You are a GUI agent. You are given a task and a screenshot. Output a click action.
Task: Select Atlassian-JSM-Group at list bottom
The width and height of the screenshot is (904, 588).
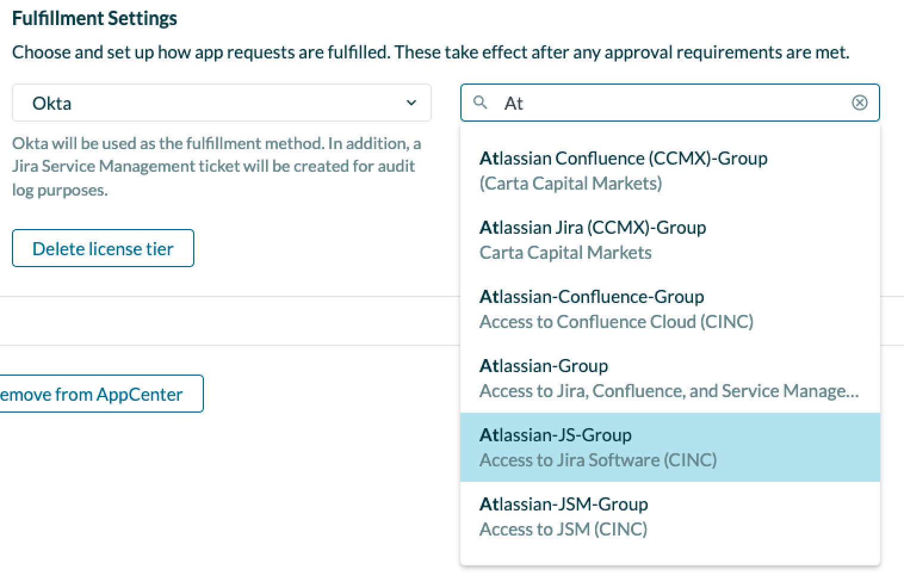pyautogui.click(x=563, y=505)
